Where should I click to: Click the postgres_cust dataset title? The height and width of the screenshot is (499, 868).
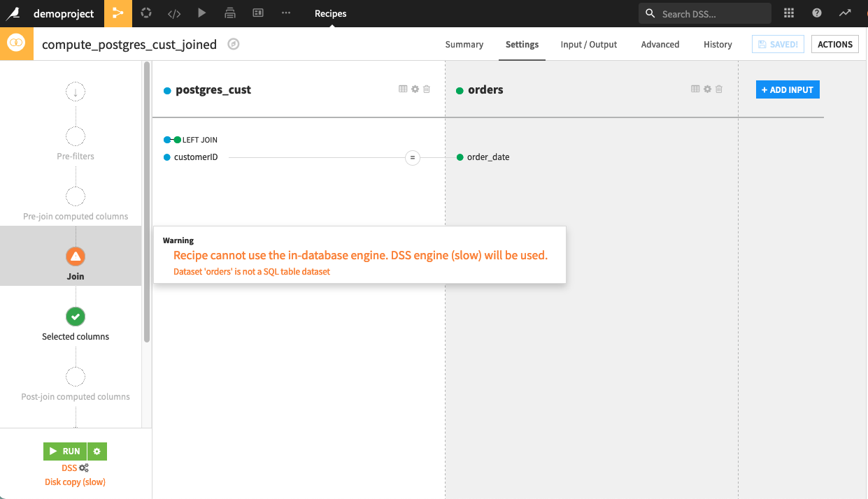click(x=213, y=89)
